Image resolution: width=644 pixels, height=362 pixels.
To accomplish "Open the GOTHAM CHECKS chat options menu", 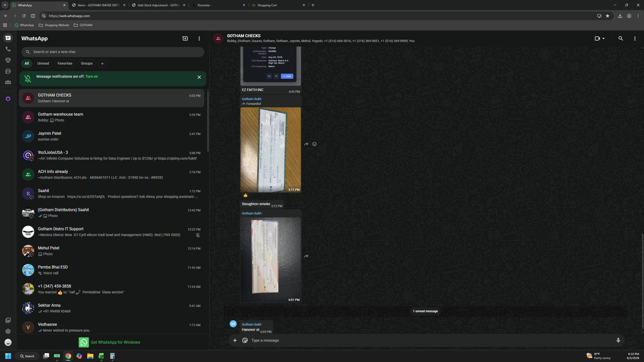I will coord(635,38).
